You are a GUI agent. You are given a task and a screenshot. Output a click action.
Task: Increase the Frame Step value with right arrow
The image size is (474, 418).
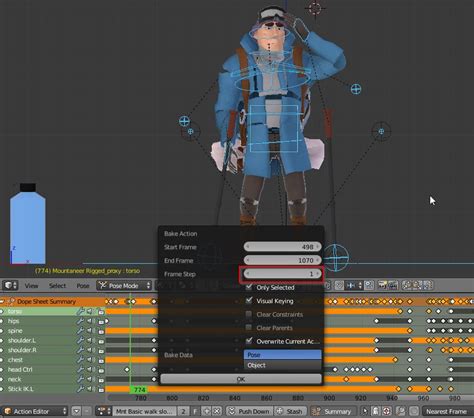tap(318, 274)
